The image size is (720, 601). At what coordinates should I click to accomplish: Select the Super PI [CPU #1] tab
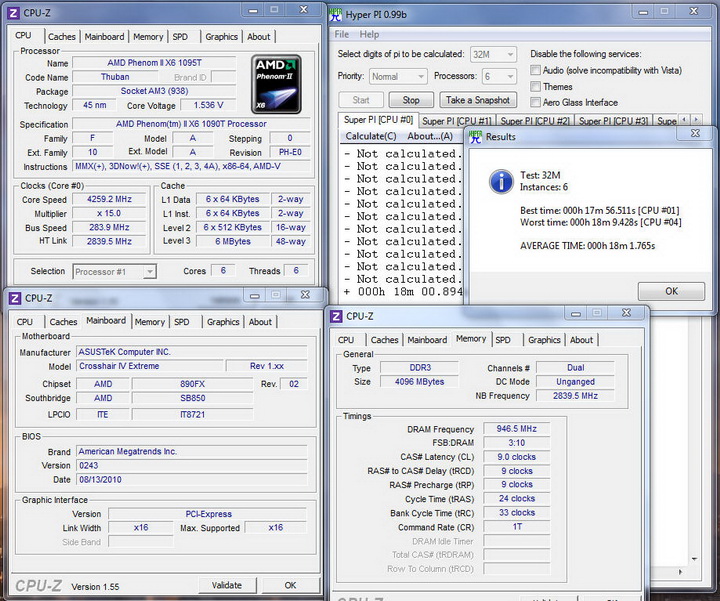click(457, 121)
